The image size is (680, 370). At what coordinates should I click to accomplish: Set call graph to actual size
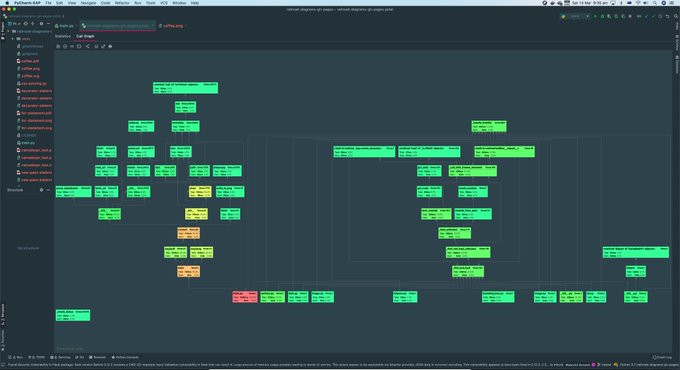click(72, 46)
